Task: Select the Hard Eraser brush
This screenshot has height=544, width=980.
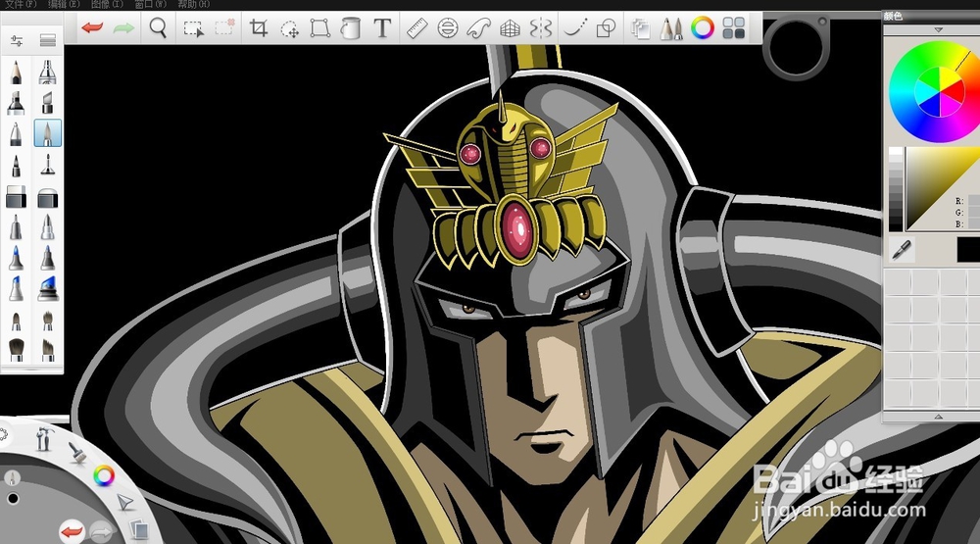Action: pos(17,197)
